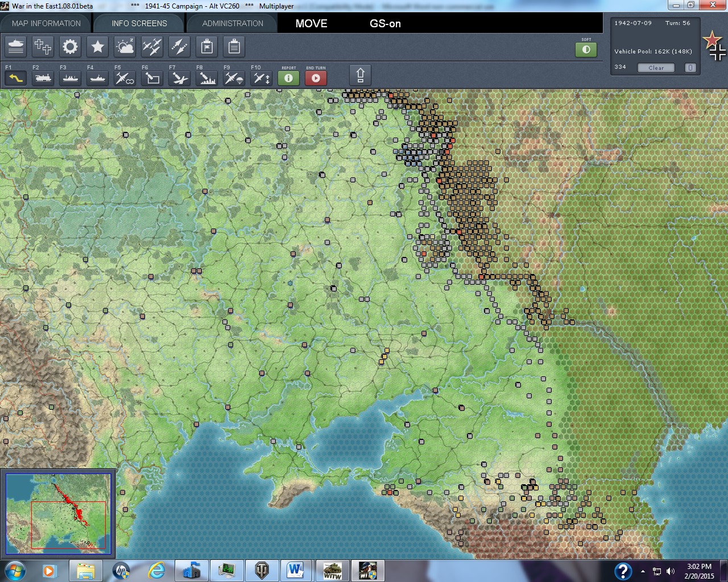The image size is (728, 582).
Task: Click the Soviet star and German cross emblem
Action: tap(714, 45)
